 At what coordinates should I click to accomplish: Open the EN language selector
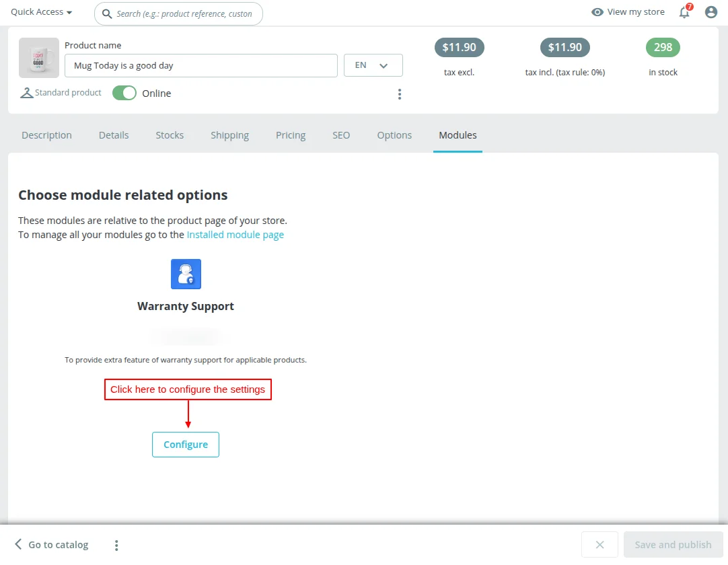(373, 65)
